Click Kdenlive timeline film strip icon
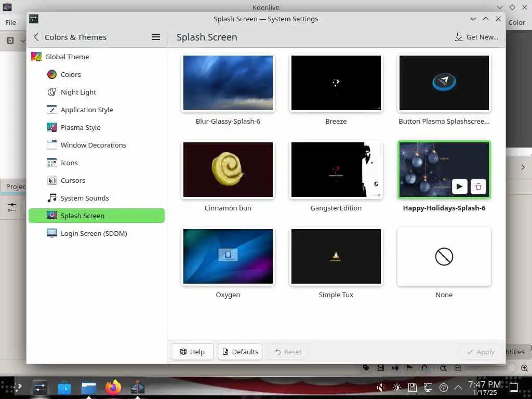The width and height of the screenshot is (532, 399). [381, 368]
